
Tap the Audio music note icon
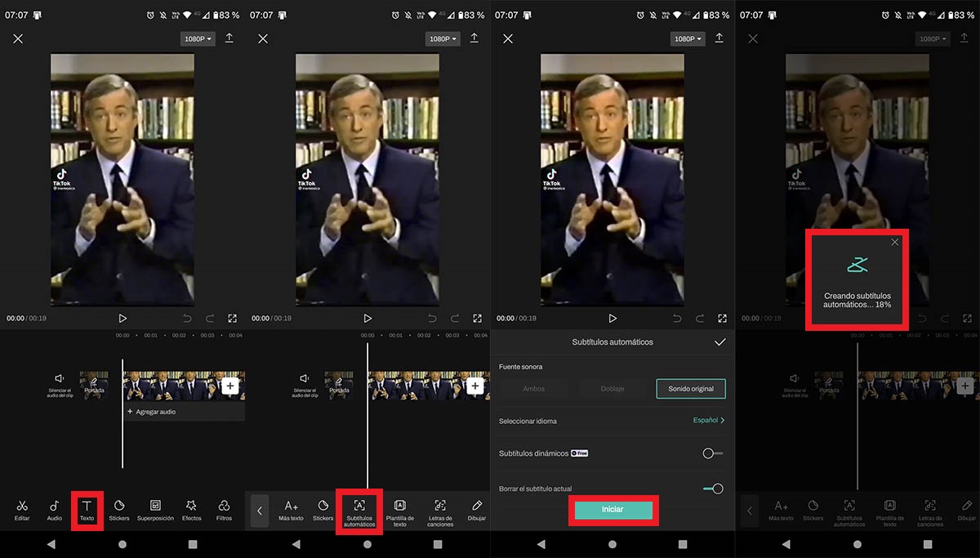(54, 510)
